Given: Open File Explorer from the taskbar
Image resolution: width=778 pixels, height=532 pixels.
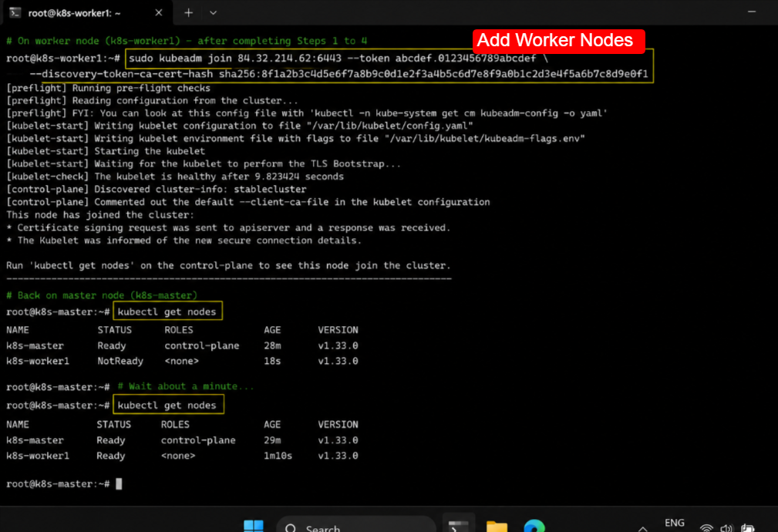Looking at the screenshot, I should (x=497, y=526).
